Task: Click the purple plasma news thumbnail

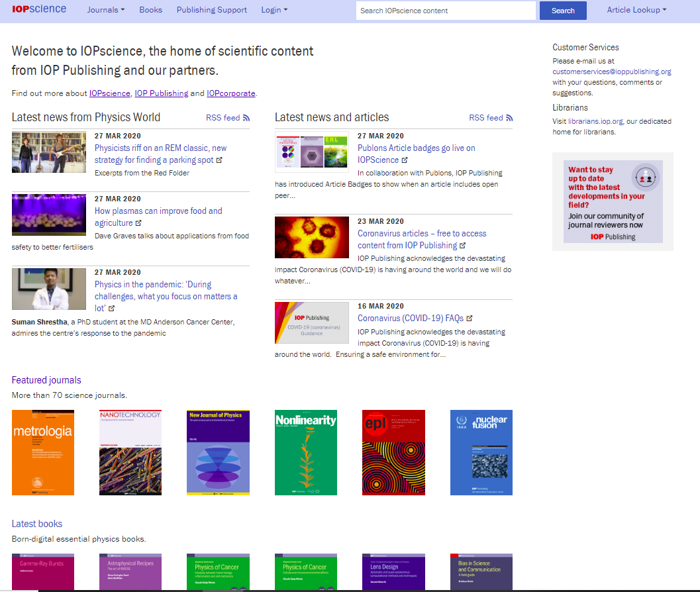Action: point(48,215)
